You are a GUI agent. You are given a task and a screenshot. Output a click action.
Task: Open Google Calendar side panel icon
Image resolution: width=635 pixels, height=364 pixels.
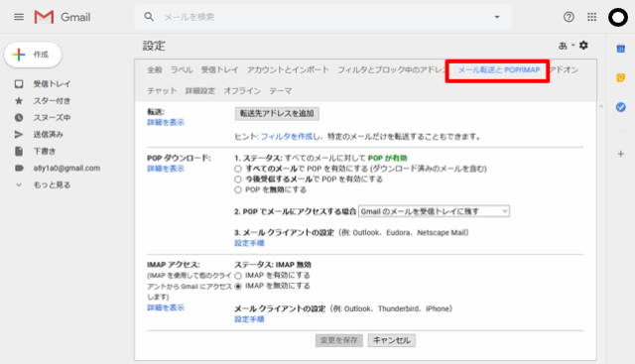(x=620, y=49)
